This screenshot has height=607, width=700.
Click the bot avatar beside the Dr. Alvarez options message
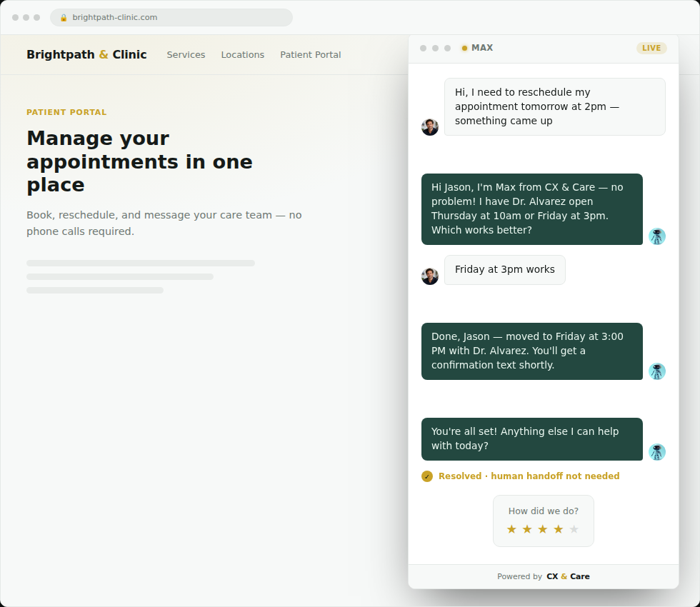(657, 236)
